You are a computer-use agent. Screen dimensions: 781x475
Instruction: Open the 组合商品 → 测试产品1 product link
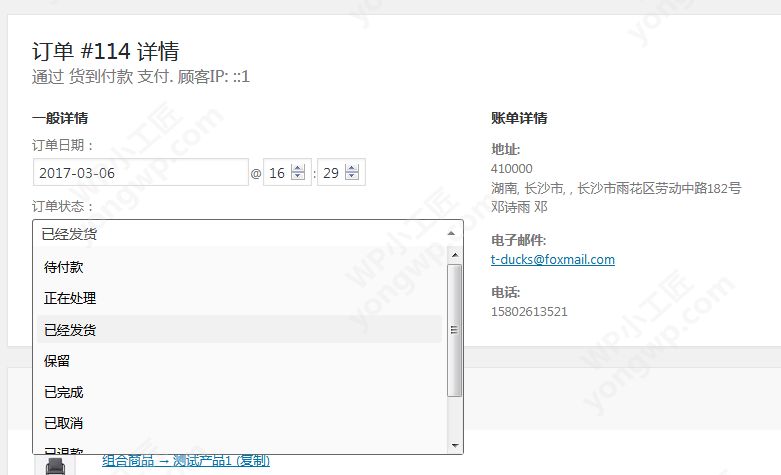[x=185, y=461]
